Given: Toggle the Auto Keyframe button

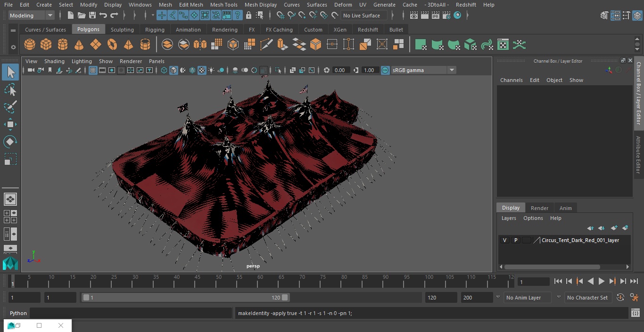Looking at the screenshot, I should (620, 298).
